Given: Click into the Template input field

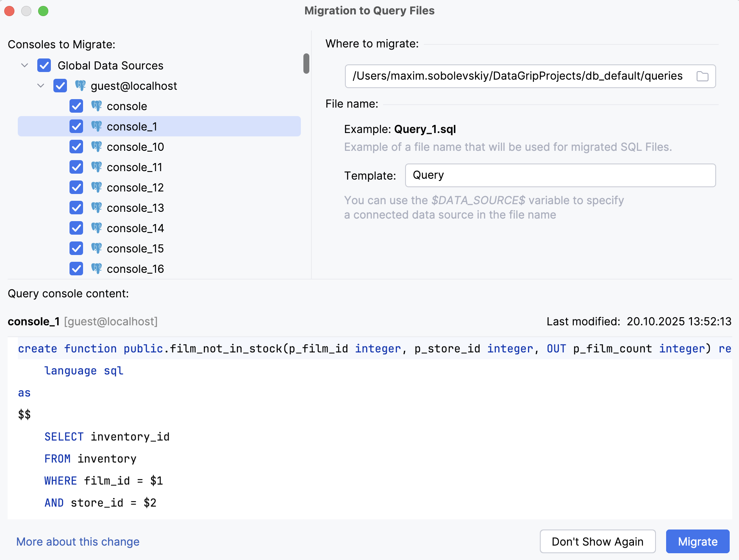Looking at the screenshot, I should (560, 175).
